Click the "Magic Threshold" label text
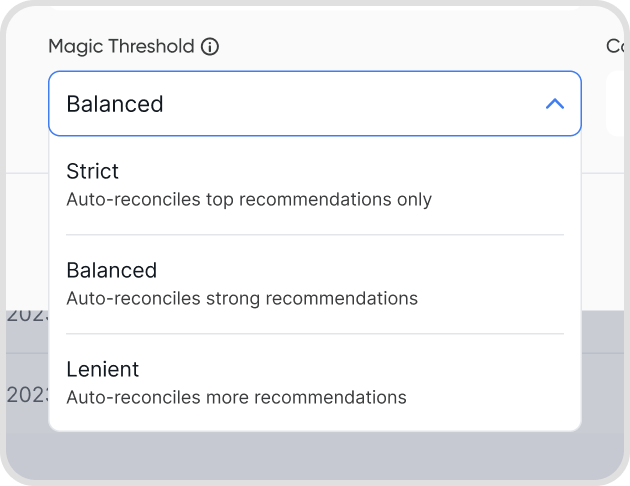 pyautogui.click(x=121, y=46)
